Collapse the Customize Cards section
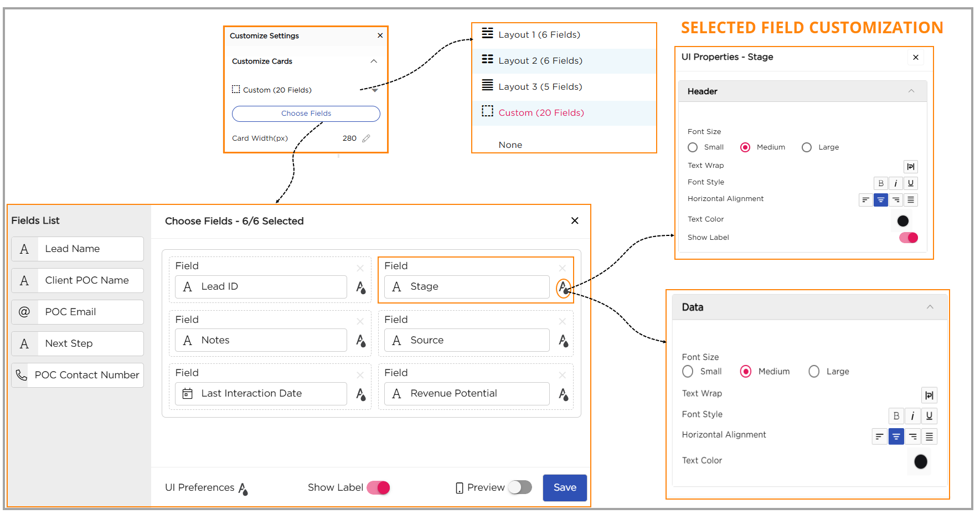Screen dimensions: 980x514 point(374,61)
